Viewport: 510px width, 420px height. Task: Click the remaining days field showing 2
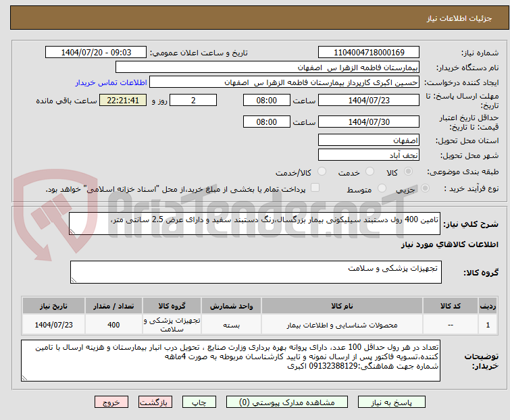click(193, 100)
